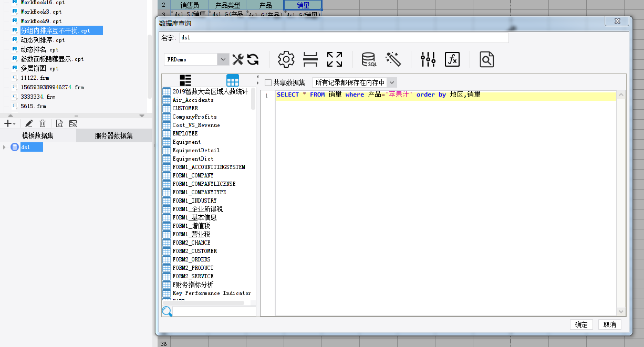Expand the ds1 tree node
Viewport: 644px width, 347px height.
(5, 147)
